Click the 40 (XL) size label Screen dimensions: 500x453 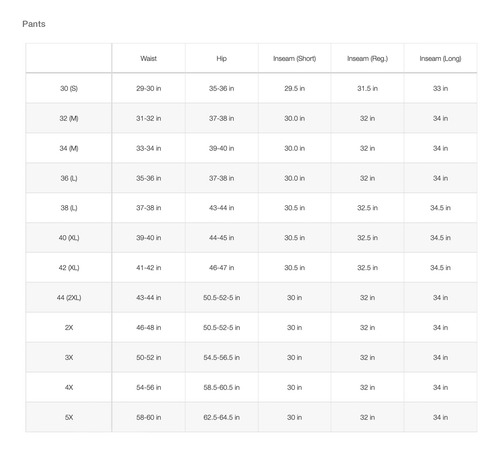69,238
